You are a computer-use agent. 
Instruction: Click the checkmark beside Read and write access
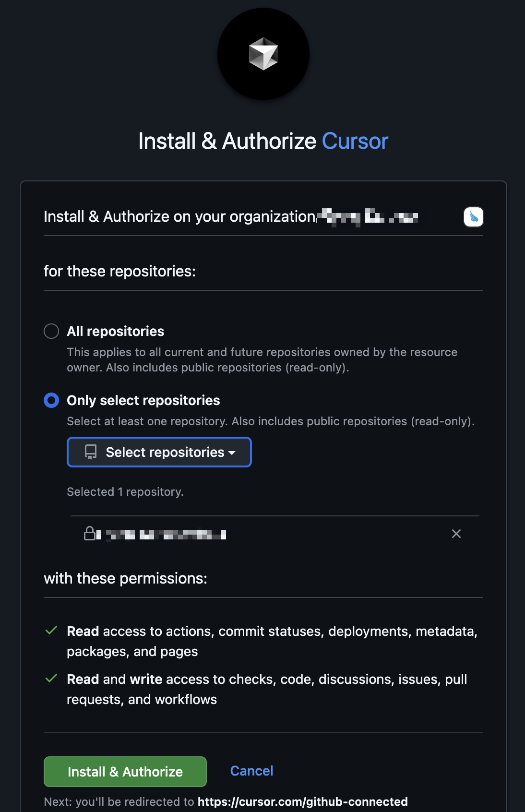[x=51, y=679]
